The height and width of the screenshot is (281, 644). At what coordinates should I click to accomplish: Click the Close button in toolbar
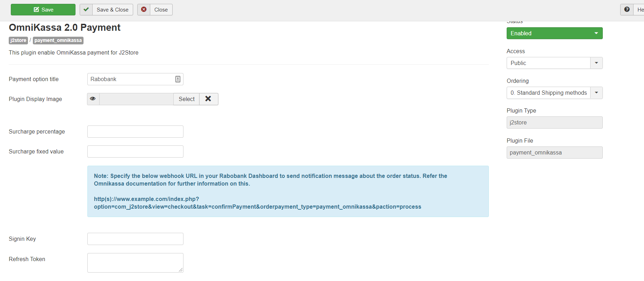pos(155,10)
